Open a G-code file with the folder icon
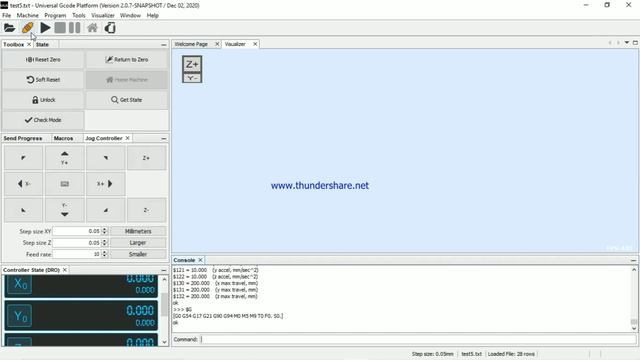The image size is (640, 360). 9,28
